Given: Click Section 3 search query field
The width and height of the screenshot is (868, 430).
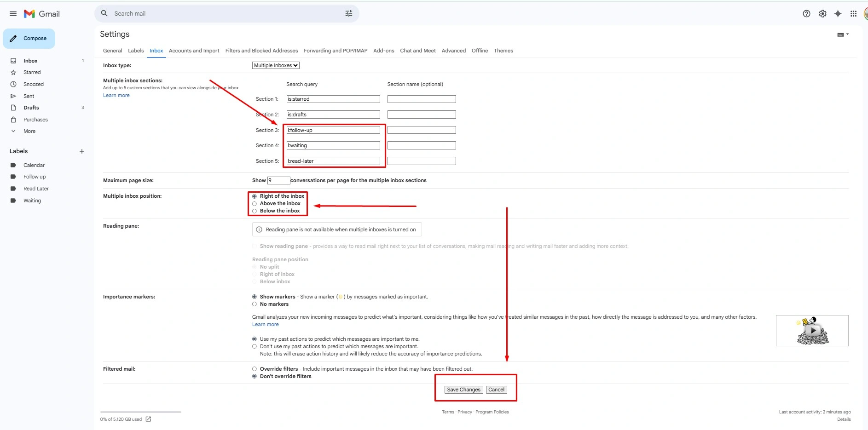Looking at the screenshot, I should (x=333, y=130).
